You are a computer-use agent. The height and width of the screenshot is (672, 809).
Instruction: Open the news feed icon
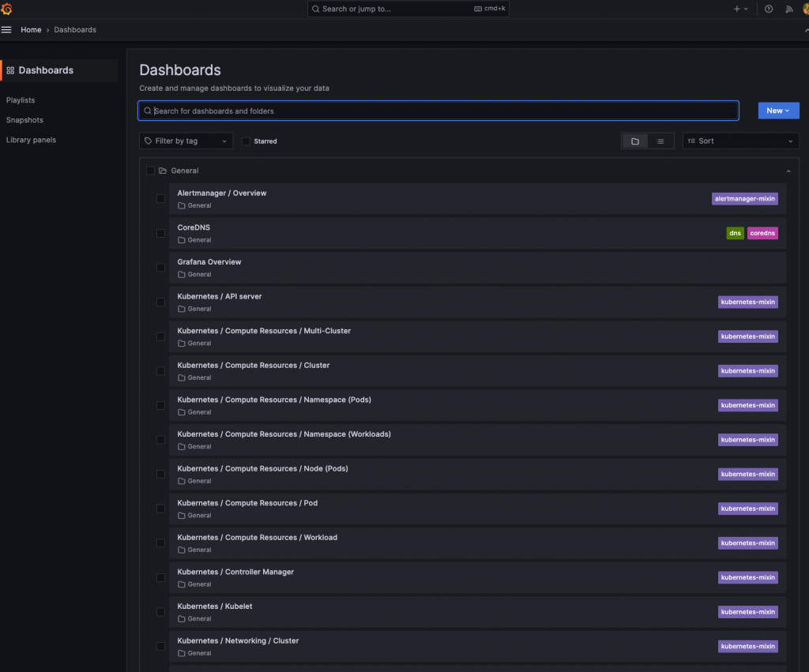[788, 9]
